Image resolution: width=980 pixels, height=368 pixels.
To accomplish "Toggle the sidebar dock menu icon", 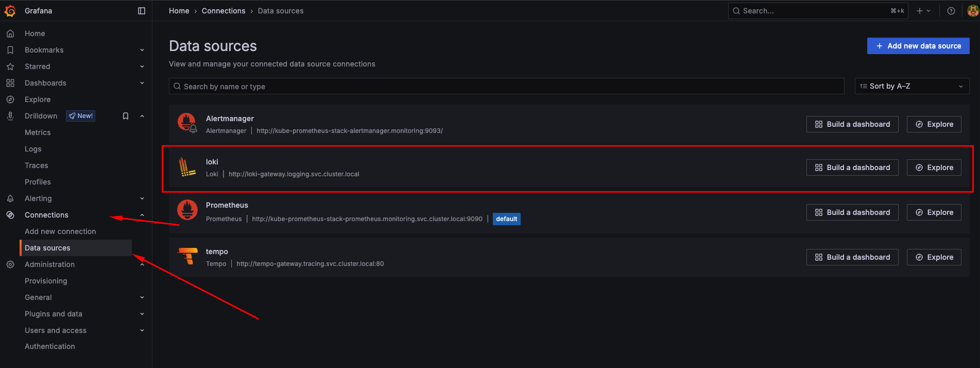I will (142, 11).
